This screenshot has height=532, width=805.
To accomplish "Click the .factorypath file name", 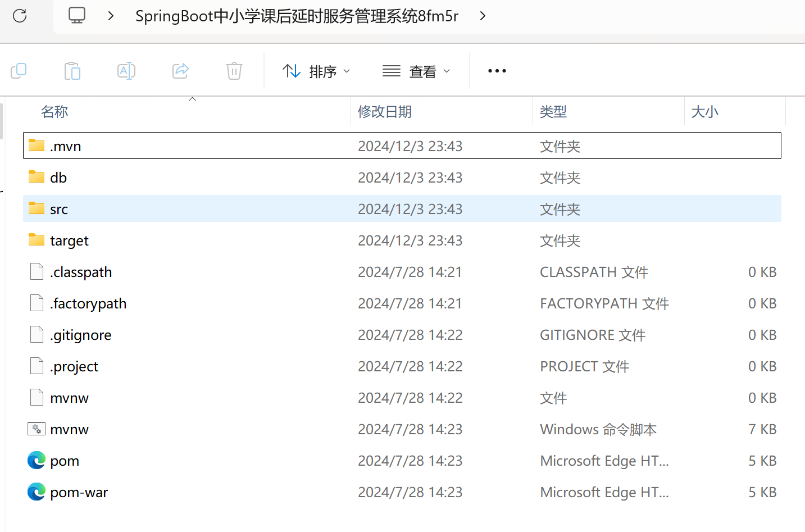I will pos(88,304).
